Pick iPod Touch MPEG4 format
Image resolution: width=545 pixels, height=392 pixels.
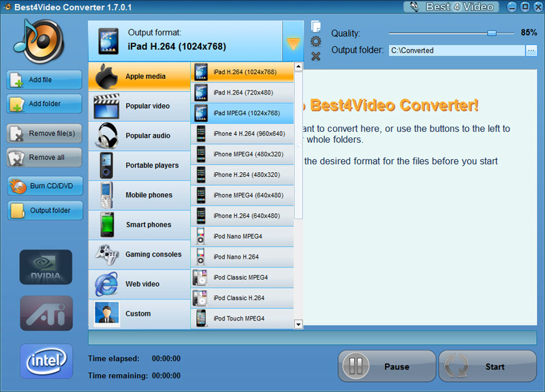click(243, 318)
